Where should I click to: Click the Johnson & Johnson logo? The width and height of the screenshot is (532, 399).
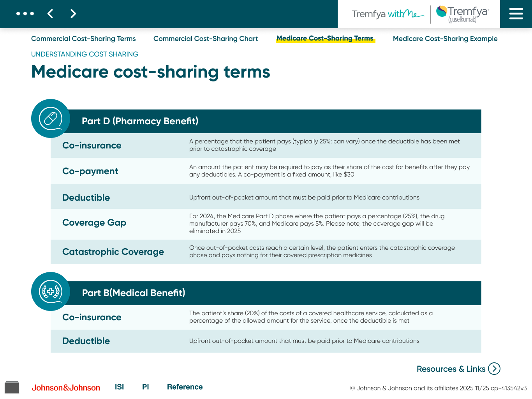(x=66, y=387)
